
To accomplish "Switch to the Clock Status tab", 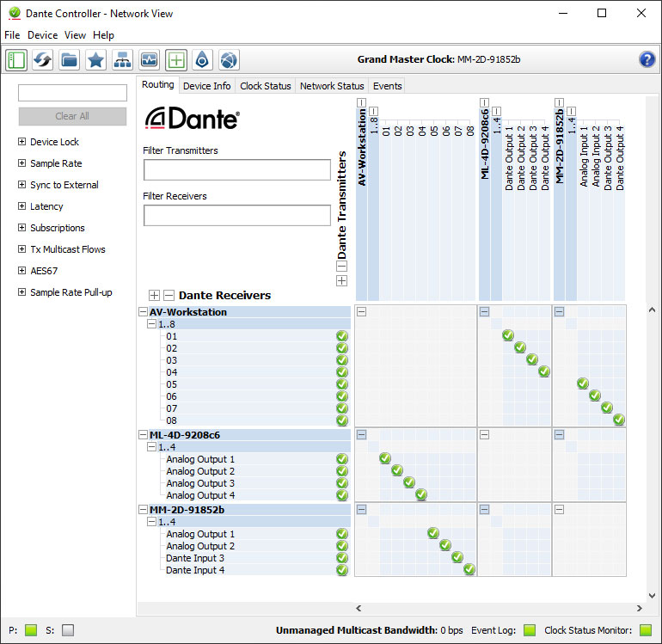I will [x=265, y=86].
